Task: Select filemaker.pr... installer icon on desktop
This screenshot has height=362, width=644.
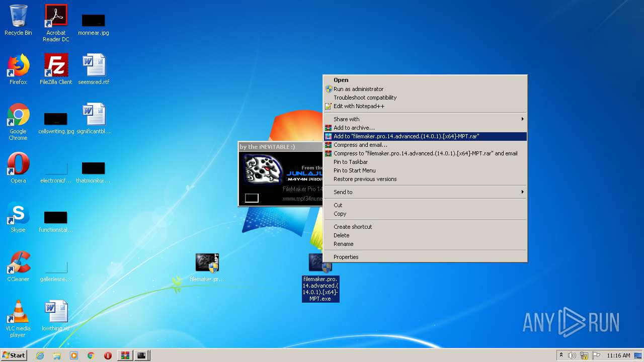Action: pyautogui.click(x=207, y=267)
